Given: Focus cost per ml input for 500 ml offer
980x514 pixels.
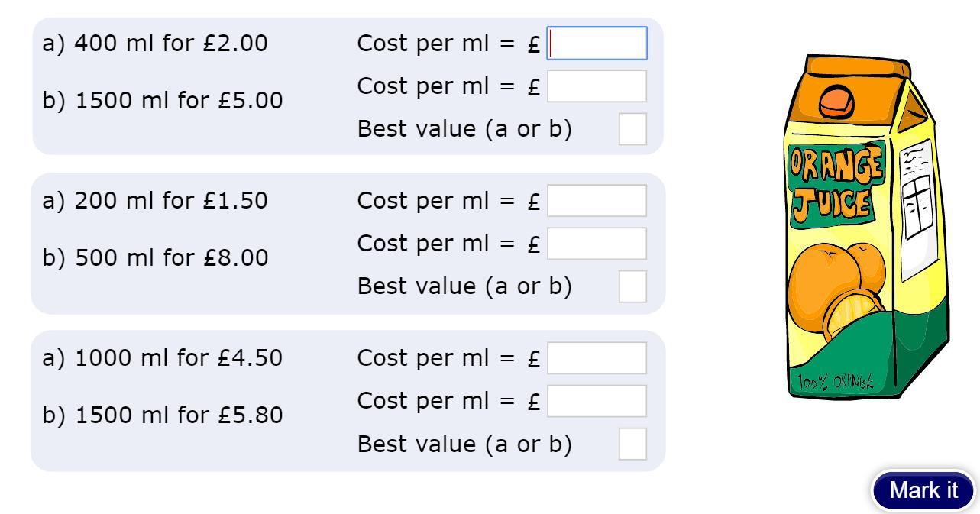Looking at the screenshot, I should click(x=597, y=244).
